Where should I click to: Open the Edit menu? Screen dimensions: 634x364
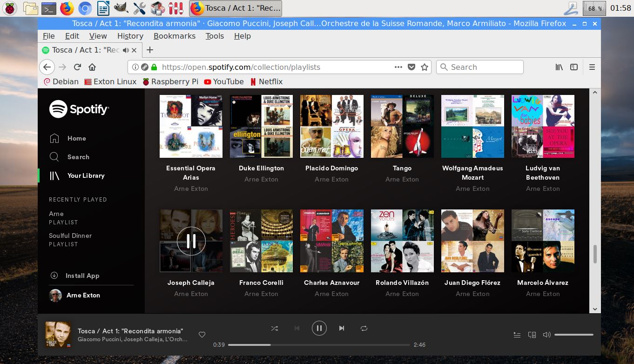coord(72,36)
